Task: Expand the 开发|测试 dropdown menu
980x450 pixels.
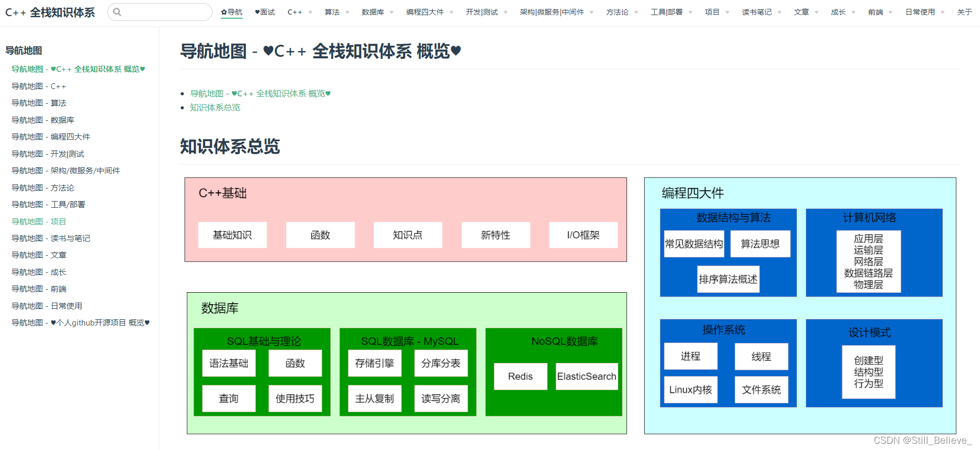Action: click(486, 12)
